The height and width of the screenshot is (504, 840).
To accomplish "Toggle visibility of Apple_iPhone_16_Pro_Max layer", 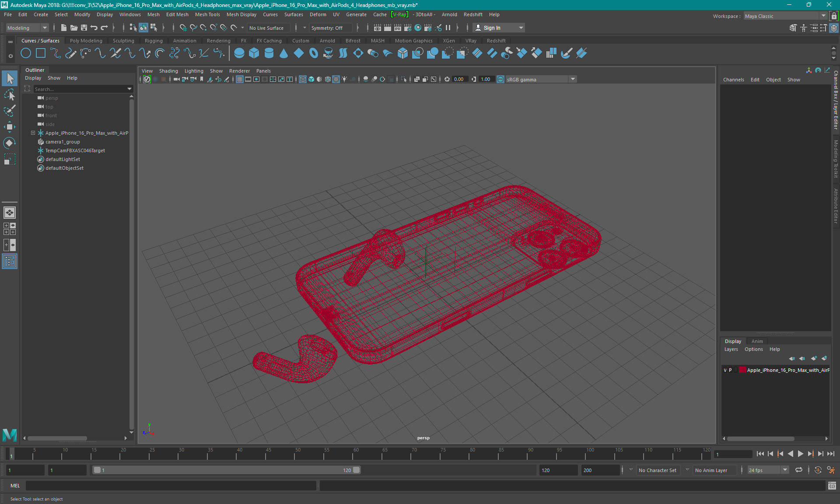I will click(725, 370).
